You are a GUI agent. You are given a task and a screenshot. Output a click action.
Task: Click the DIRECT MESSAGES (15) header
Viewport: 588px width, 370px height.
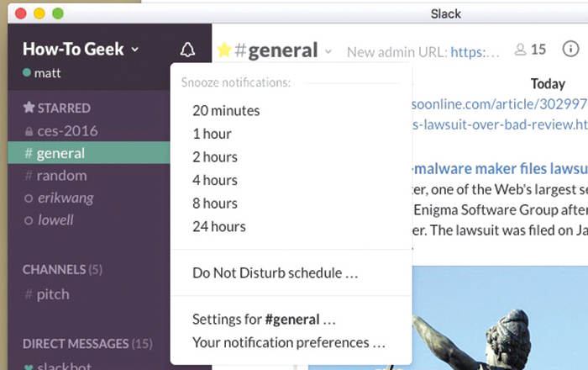87,344
